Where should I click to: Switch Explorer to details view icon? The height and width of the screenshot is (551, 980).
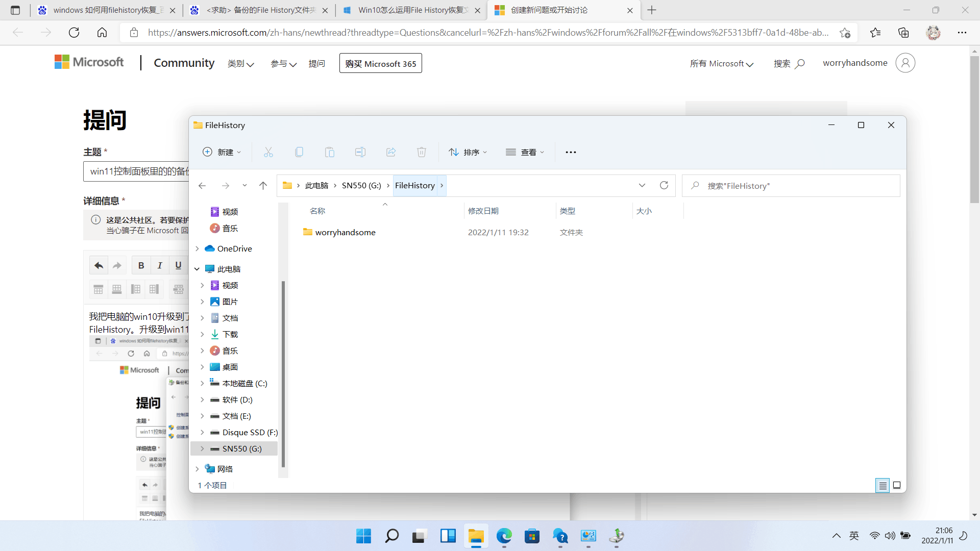pyautogui.click(x=883, y=485)
